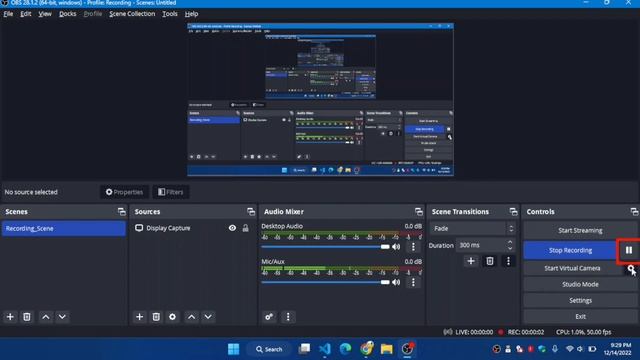Adjust Desktop Audio volume slider

tap(325, 247)
